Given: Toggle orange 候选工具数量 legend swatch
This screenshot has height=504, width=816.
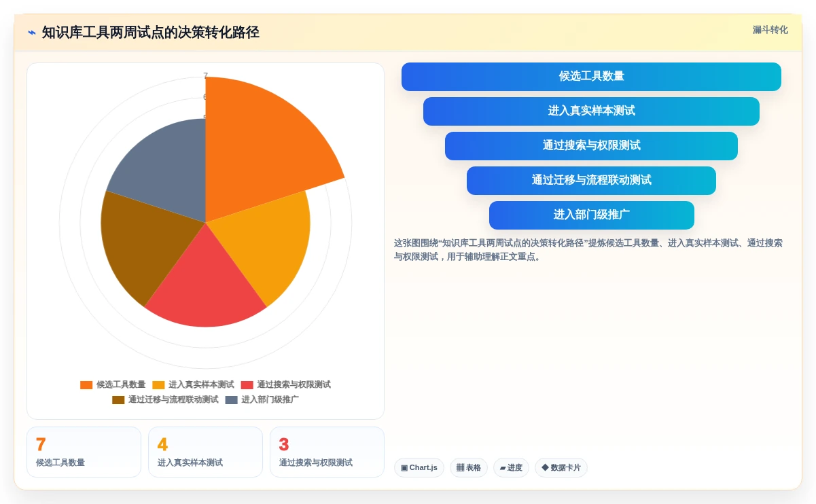Looking at the screenshot, I should (86, 385).
